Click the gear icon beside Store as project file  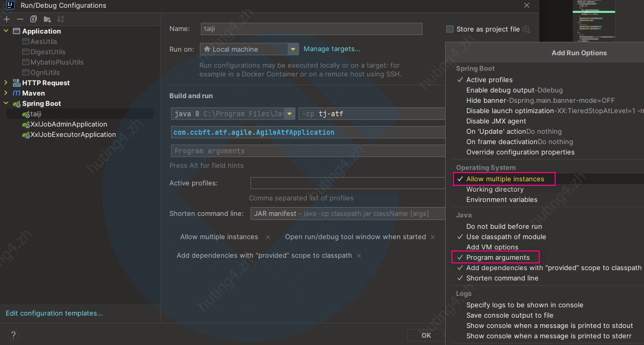pos(526,29)
